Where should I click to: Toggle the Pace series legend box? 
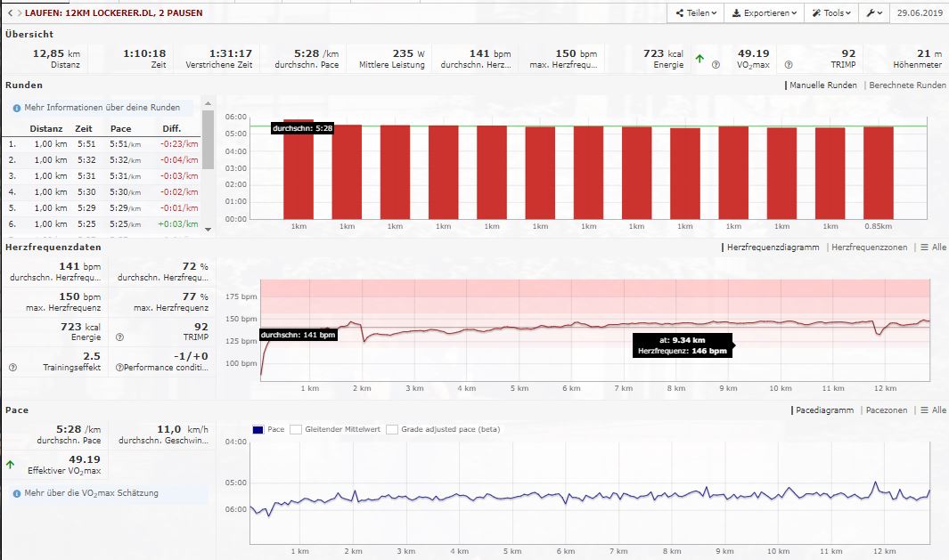click(258, 429)
